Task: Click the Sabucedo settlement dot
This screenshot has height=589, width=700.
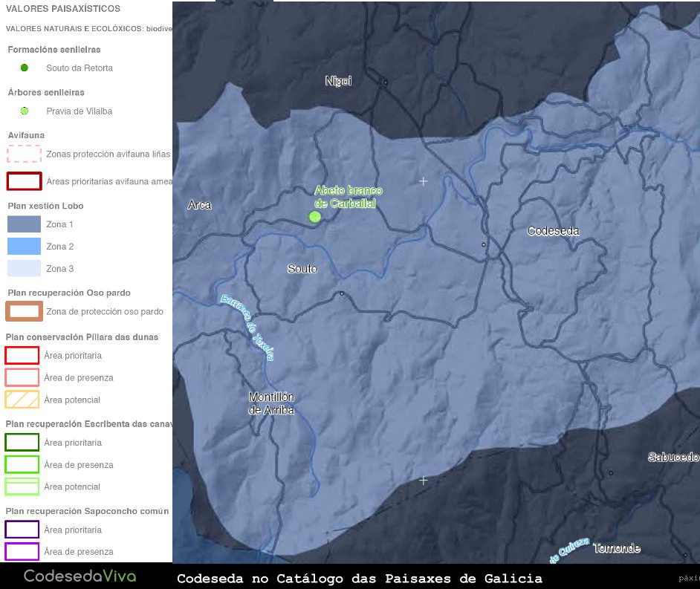Action: (x=611, y=472)
